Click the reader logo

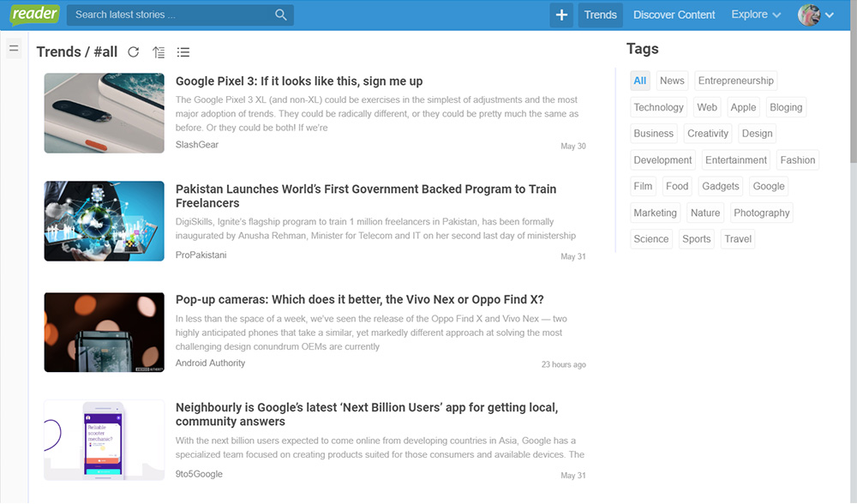(x=34, y=15)
